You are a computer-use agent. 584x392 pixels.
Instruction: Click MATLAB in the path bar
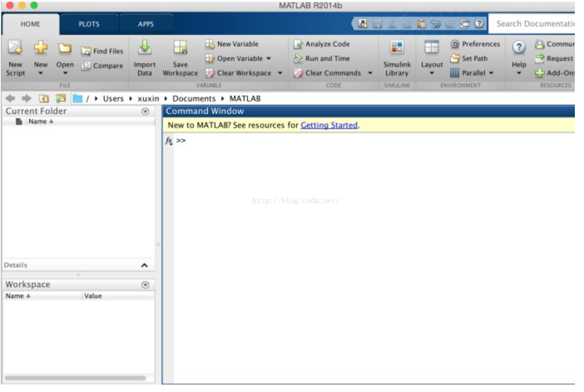[245, 99]
